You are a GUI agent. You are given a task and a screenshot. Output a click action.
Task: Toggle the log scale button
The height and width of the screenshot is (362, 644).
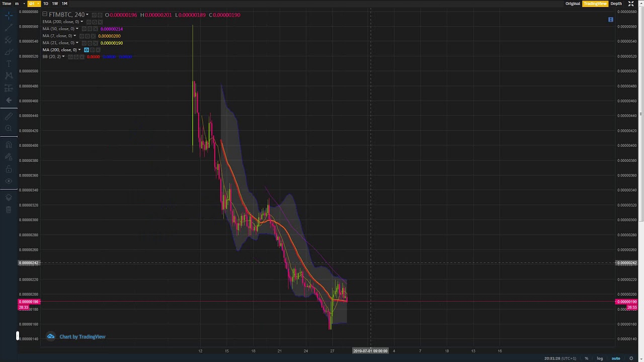tap(600, 358)
